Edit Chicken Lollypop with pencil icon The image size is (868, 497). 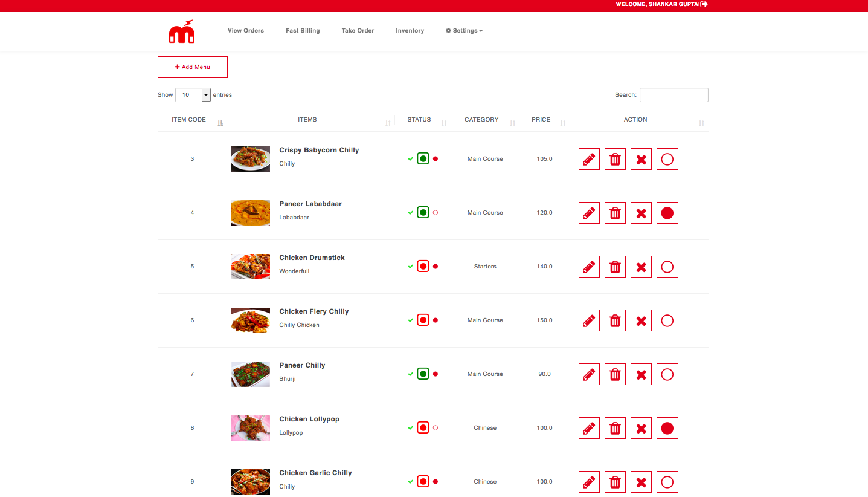(x=589, y=428)
